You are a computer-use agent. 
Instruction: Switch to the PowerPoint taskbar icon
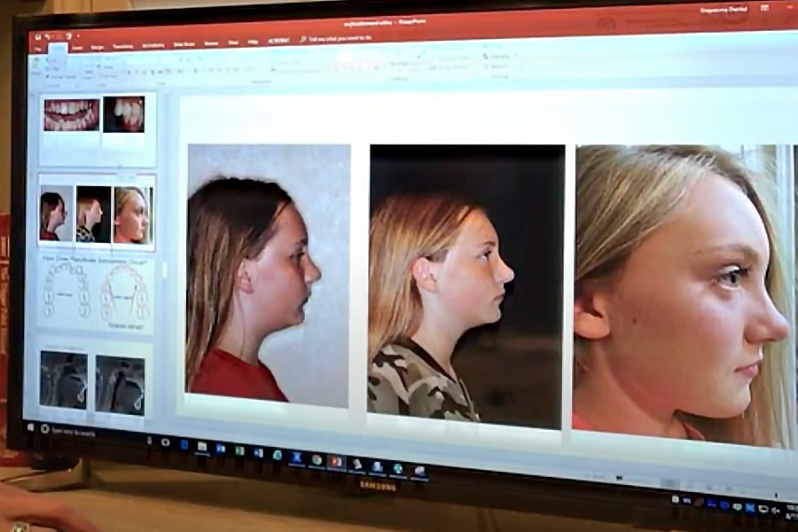[x=336, y=462]
